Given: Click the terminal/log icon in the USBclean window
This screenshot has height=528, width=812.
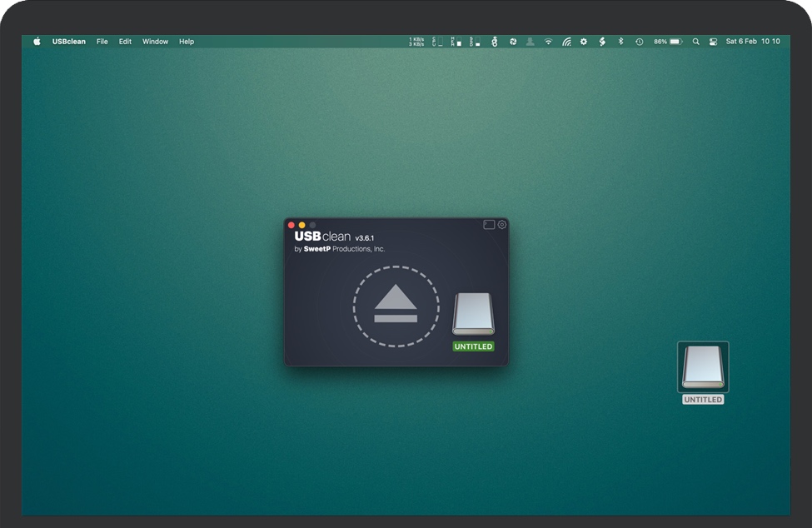Looking at the screenshot, I should (489, 225).
